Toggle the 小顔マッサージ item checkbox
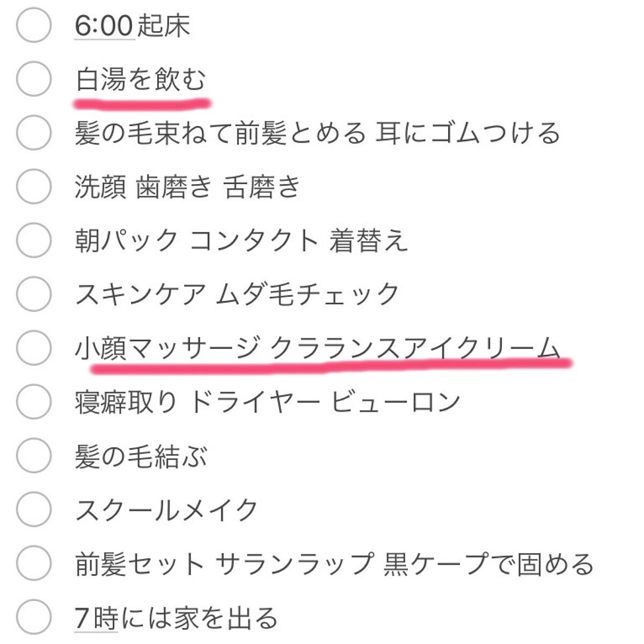Viewport: 644px width, 644px height. point(34,348)
